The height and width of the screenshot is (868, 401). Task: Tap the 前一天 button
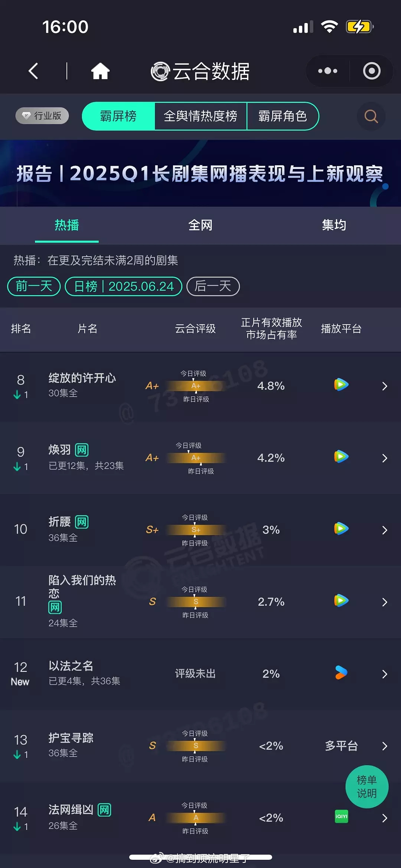point(34,286)
